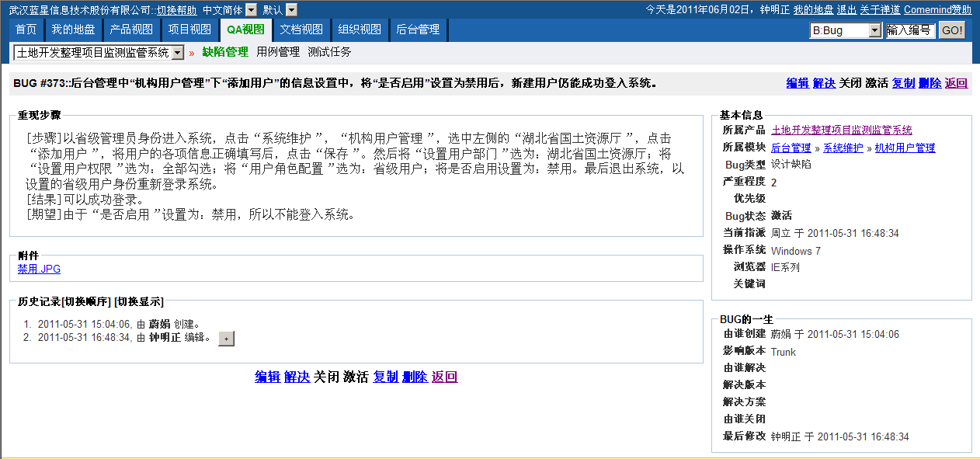980x459 pixels.
Task: Open the attachment 禁用.JPG
Action: tap(39, 269)
